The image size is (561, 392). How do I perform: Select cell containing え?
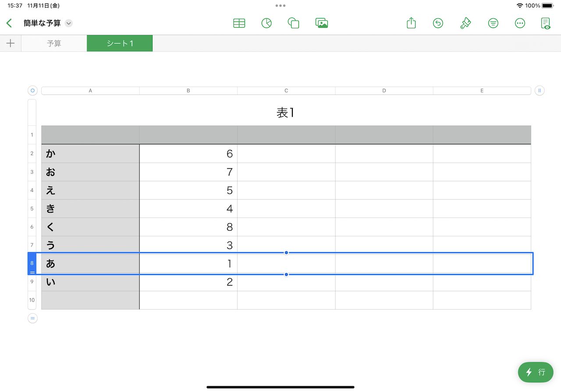point(90,190)
